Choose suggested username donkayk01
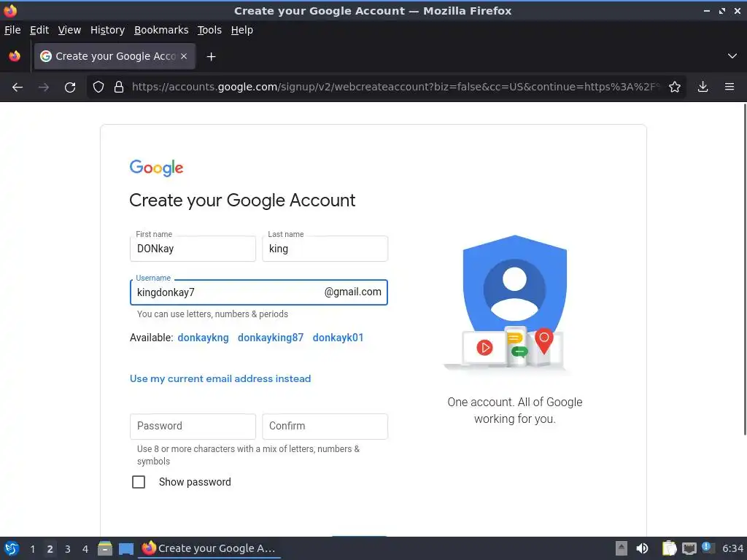747x560 pixels. pos(338,338)
